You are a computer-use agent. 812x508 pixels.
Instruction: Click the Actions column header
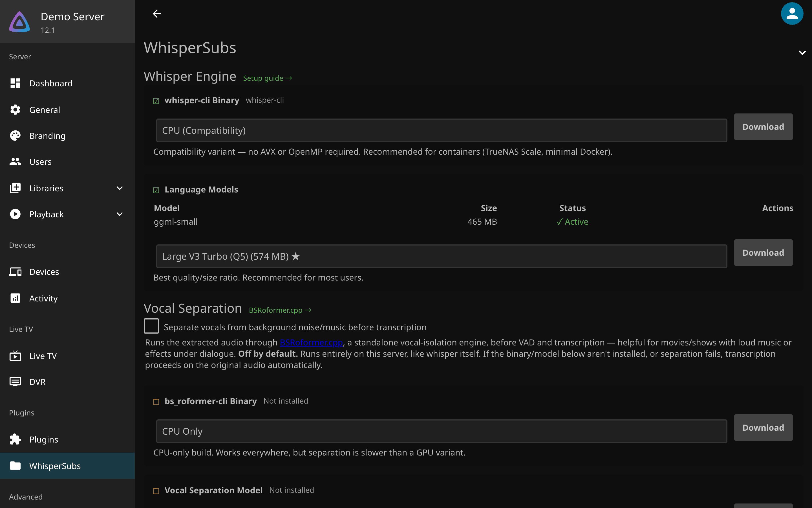coord(777,208)
